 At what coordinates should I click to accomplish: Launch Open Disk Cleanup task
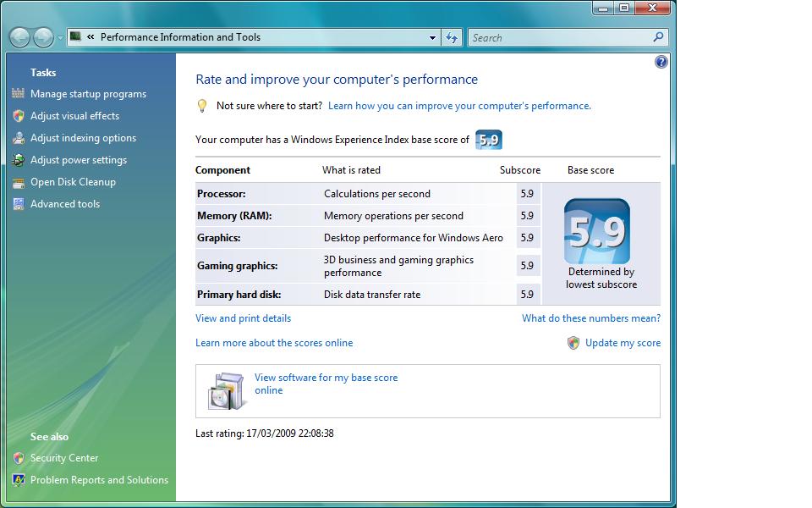pos(73,182)
